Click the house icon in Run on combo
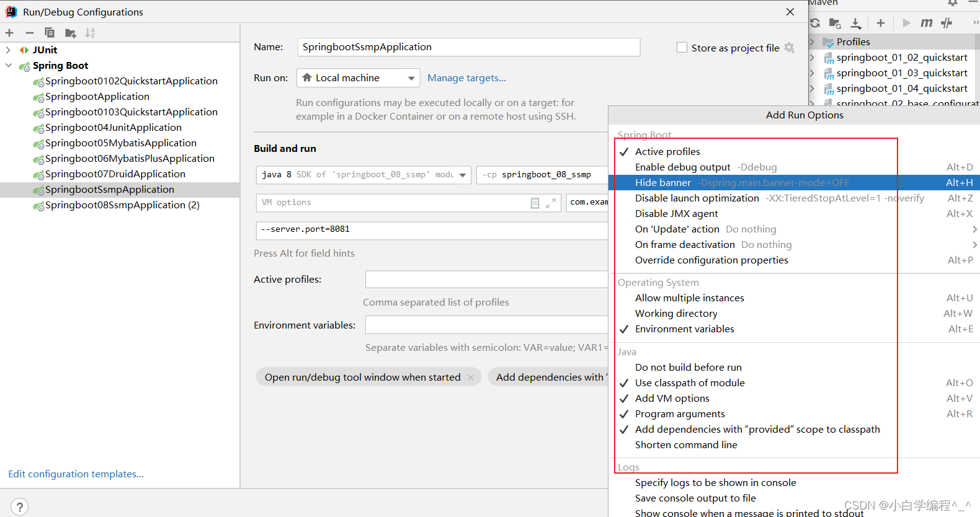Screen dimensions: 980x517 (307, 77)
